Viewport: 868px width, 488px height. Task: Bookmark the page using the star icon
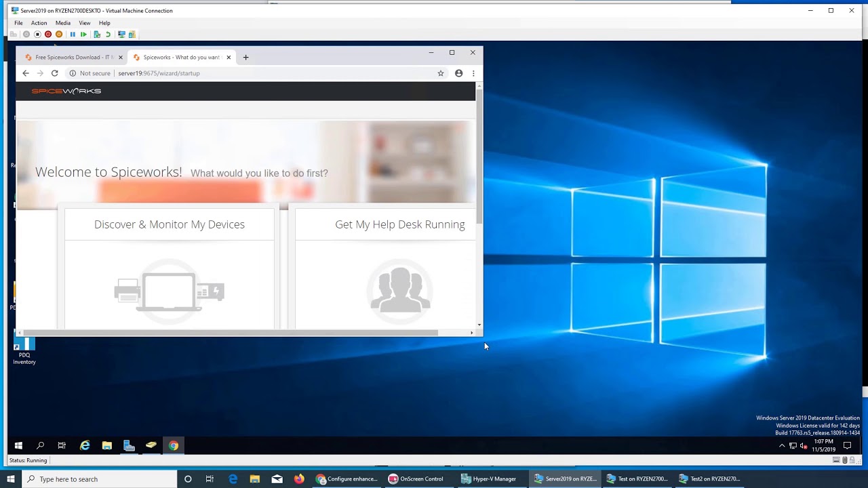click(441, 73)
